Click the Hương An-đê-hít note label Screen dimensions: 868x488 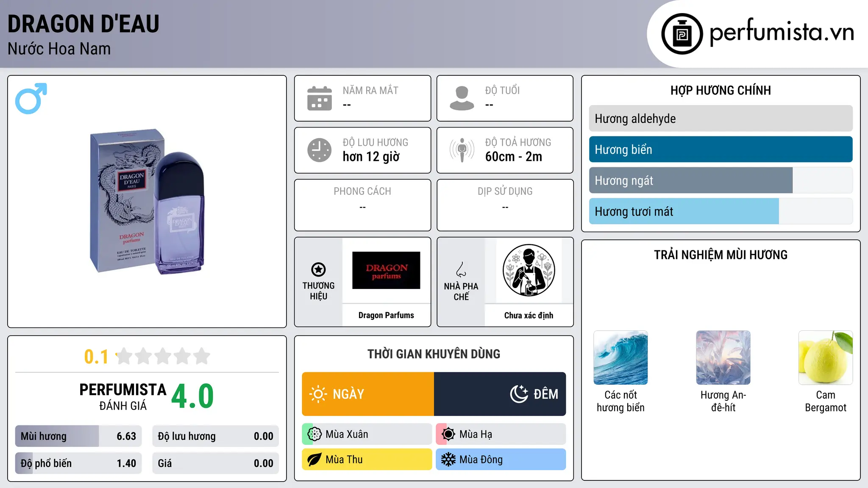pyautogui.click(x=723, y=401)
